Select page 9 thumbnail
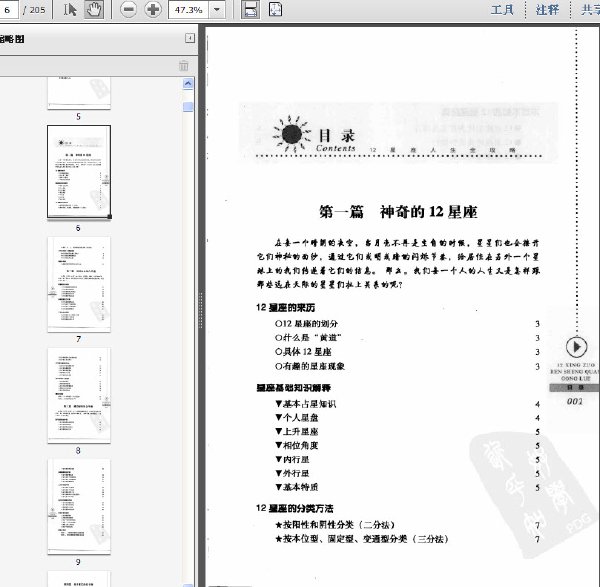This screenshot has height=587, width=600. tap(79, 507)
